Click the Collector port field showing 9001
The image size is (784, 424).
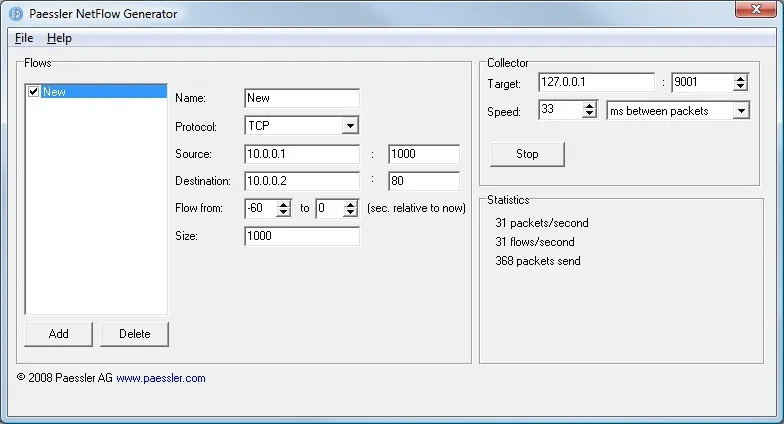(x=702, y=82)
